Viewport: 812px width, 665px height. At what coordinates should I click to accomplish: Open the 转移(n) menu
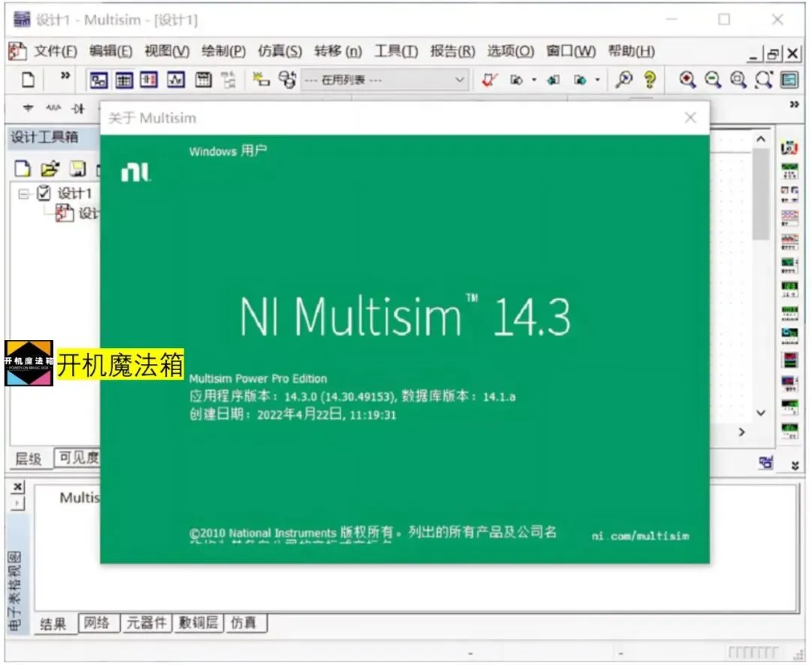(338, 51)
